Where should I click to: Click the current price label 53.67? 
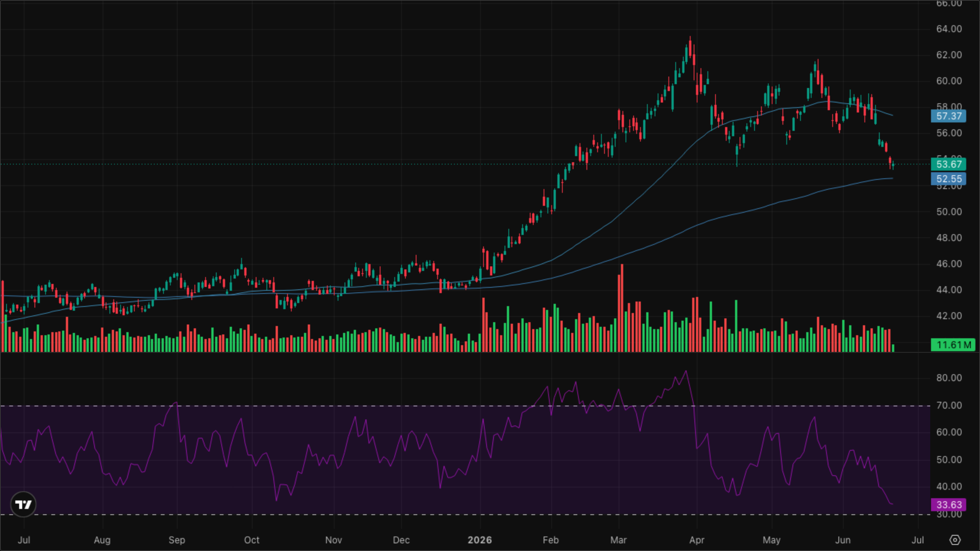[x=949, y=164]
